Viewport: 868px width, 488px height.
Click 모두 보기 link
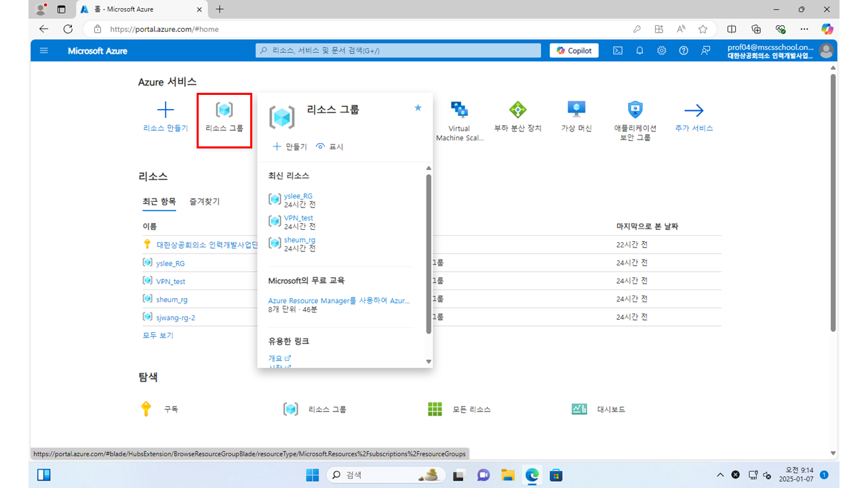coord(158,335)
